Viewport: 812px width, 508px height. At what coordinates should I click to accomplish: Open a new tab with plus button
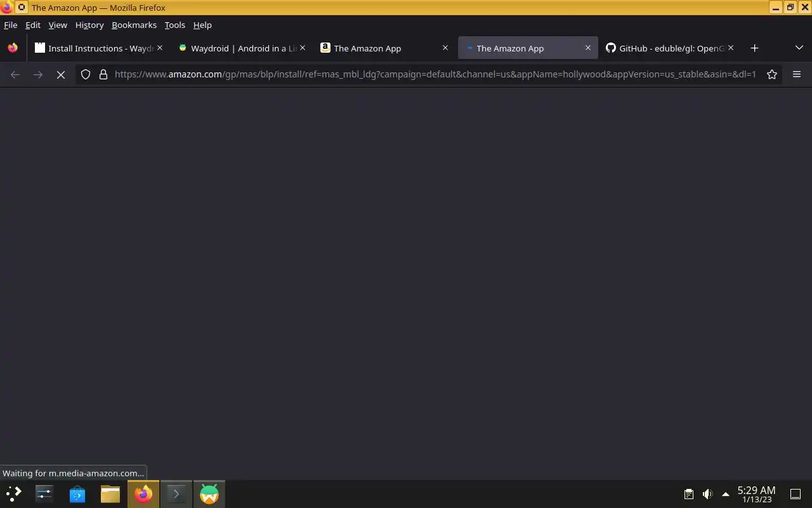754,48
